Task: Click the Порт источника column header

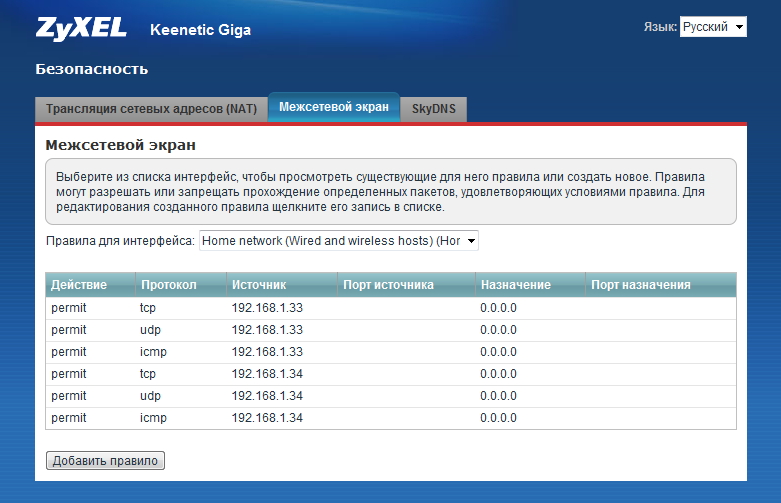Action: pos(388,285)
